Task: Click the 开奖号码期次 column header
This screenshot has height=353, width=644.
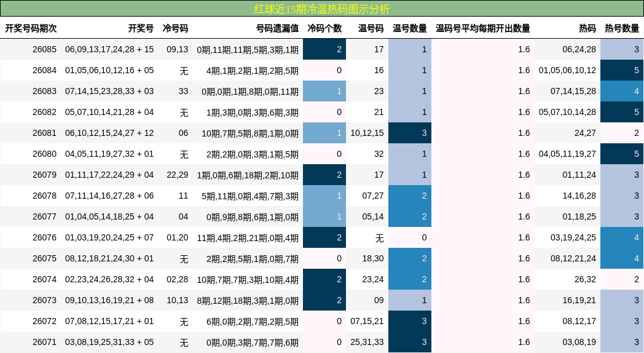Action: (31, 28)
